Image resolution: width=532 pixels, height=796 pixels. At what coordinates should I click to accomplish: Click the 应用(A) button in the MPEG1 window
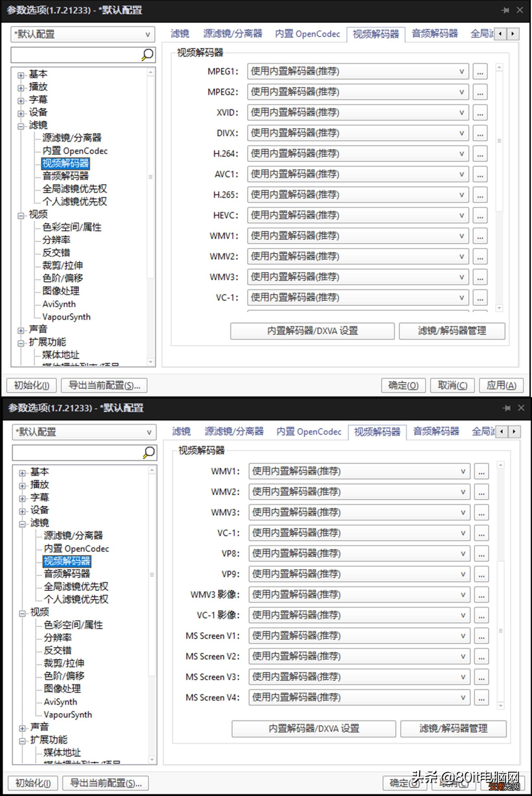pos(501,386)
